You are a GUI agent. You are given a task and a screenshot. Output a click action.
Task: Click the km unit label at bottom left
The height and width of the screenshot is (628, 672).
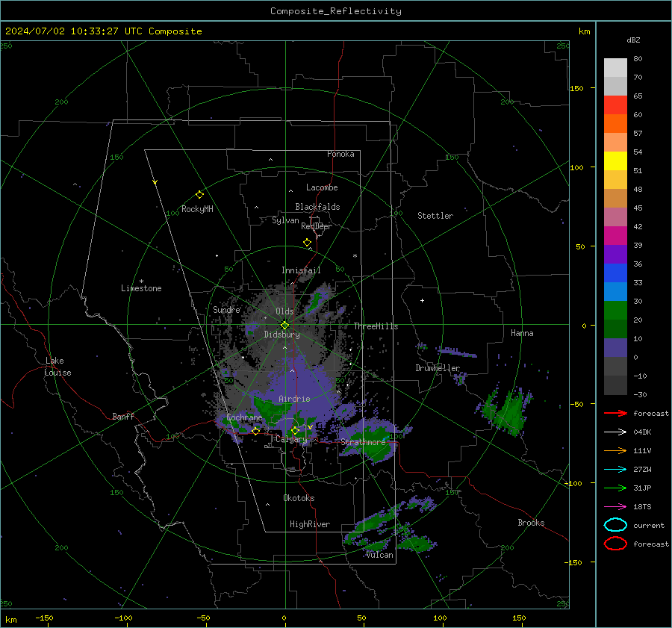pos(10,620)
